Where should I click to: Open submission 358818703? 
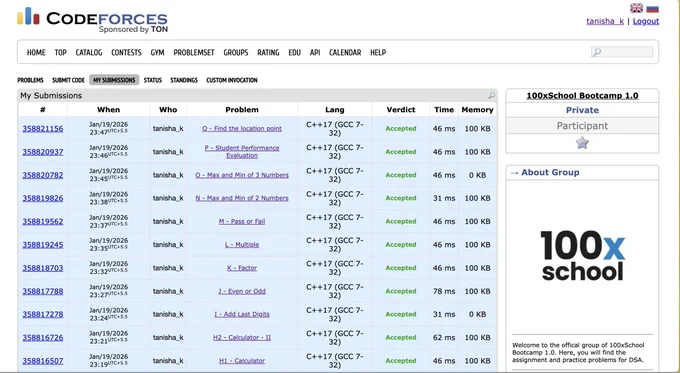(43, 268)
